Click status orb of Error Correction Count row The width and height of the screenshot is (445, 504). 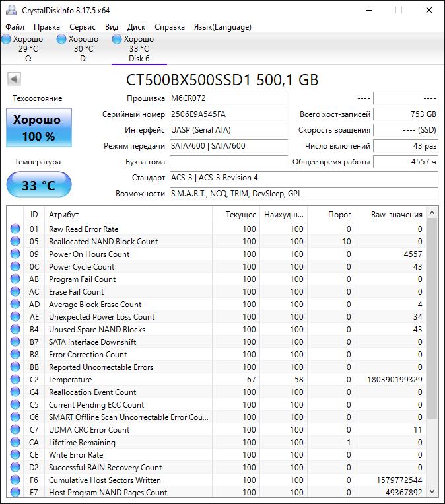pos(15,354)
